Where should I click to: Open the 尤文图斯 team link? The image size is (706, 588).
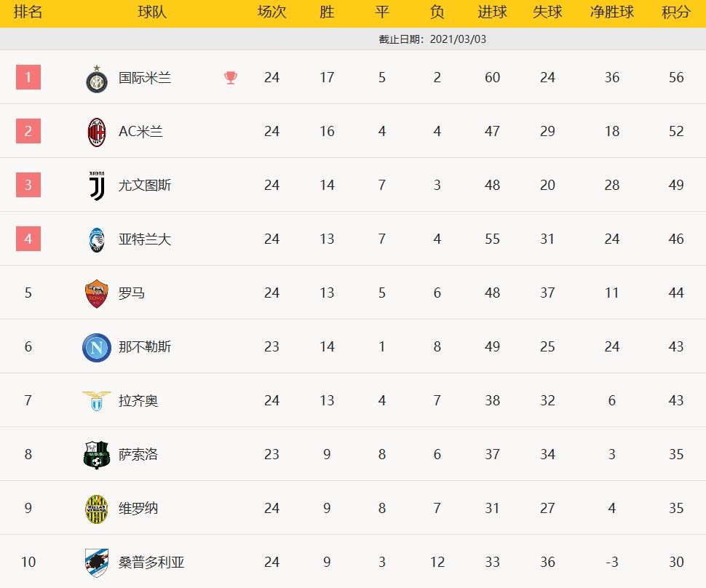[145, 185]
